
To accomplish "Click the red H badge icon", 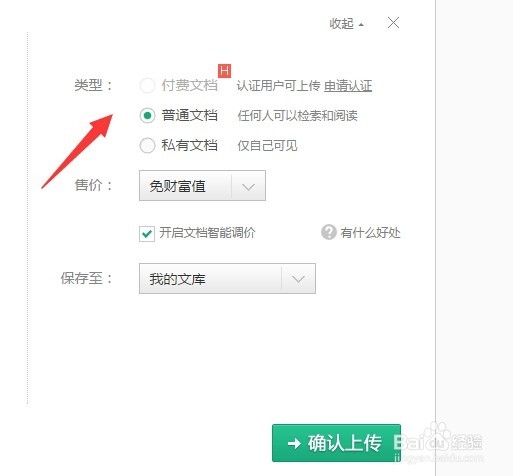I will click(x=224, y=71).
